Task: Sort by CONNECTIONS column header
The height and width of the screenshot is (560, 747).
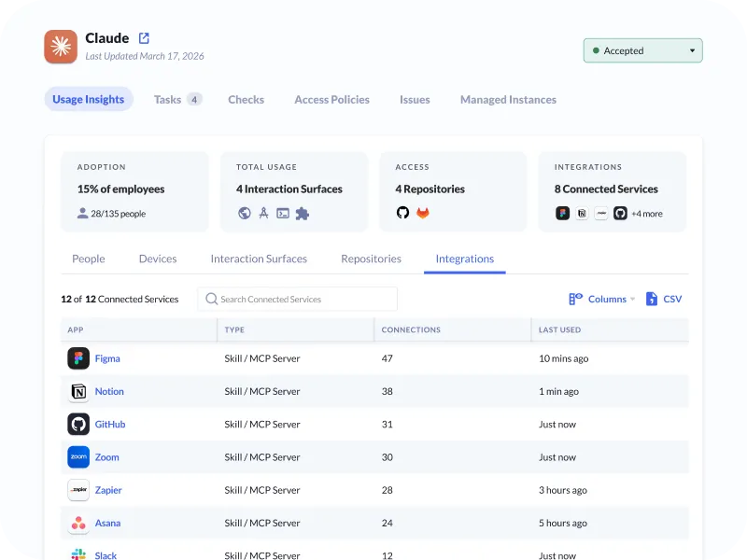Action: click(411, 329)
